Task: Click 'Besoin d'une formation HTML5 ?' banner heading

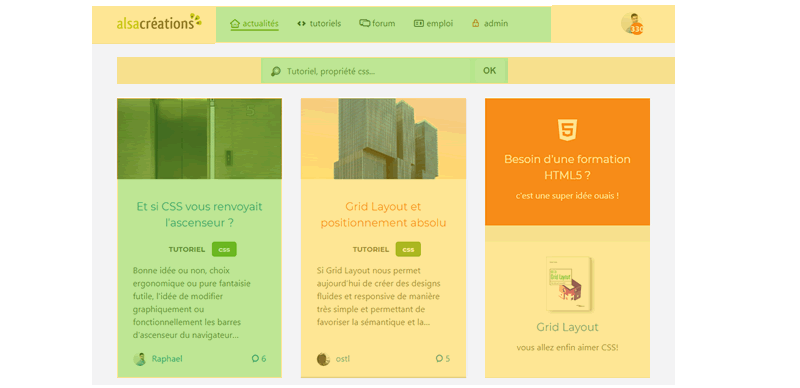Action: 567,167
